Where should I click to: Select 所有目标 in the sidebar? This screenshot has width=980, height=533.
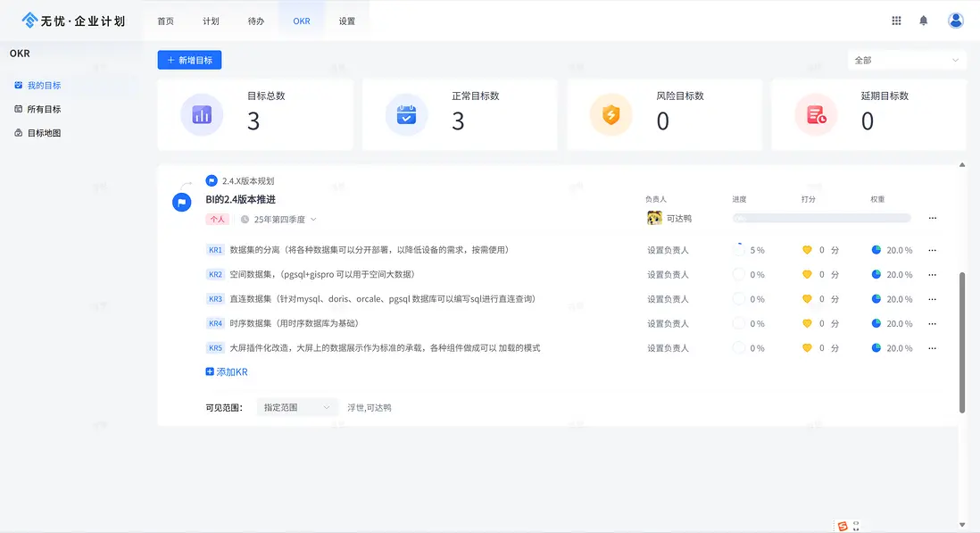click(x=44, y=109)
